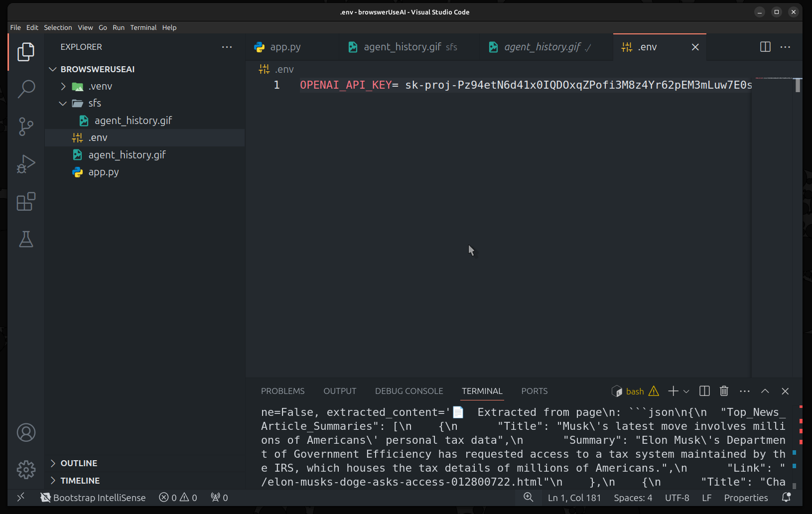Screen dimensions: 812x514
Task: Open the Selection menu
Action: point(58,27)
